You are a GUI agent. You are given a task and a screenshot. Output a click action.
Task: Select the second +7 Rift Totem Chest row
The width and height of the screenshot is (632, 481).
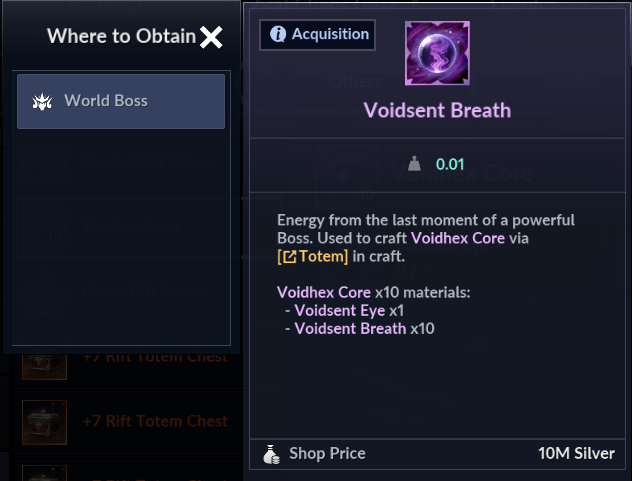155,421
